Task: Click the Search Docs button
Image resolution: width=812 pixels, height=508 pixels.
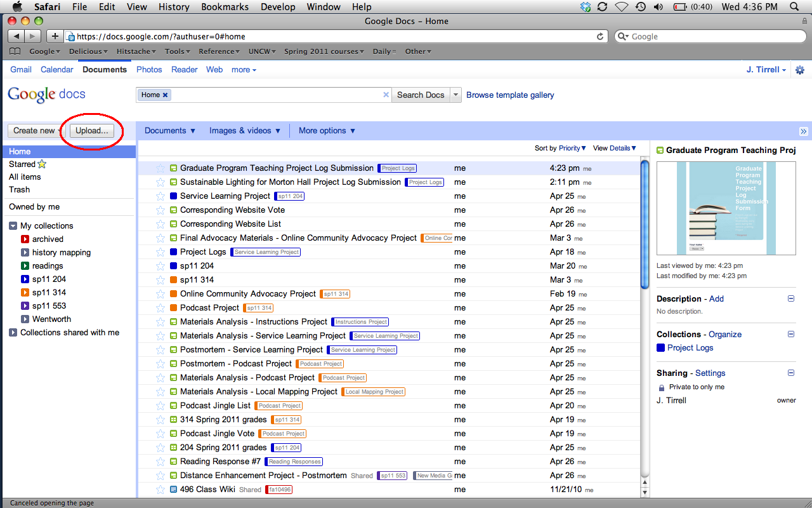Action: 421,95
